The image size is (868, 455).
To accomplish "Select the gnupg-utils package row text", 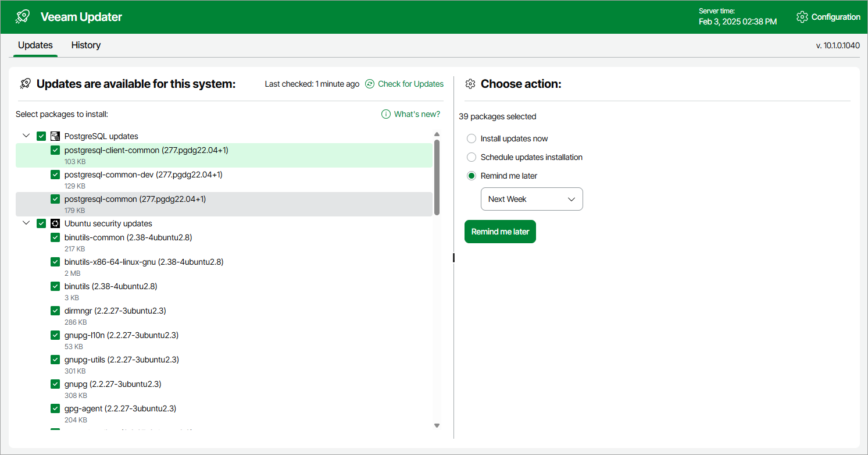I will (x=122, y=360).
